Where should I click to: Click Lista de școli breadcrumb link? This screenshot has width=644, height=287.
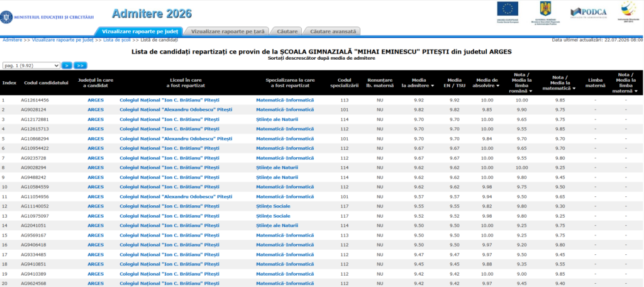(117, 40)
